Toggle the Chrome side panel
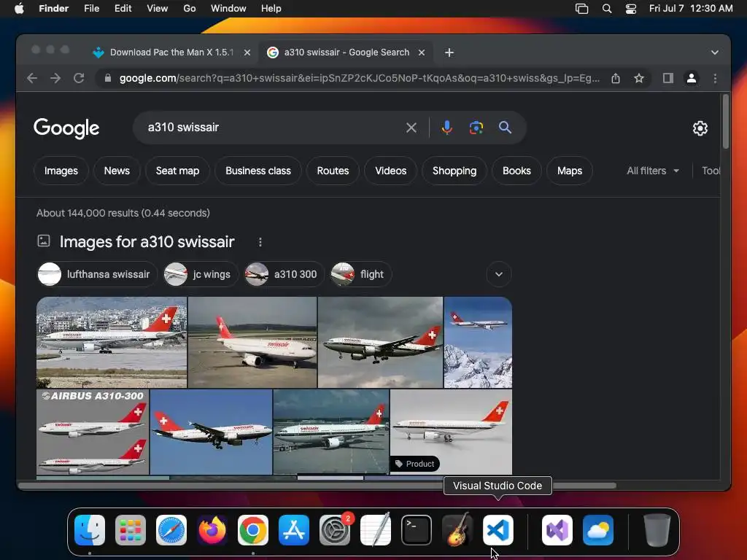 pyautogui.click(x=668, y=78)
